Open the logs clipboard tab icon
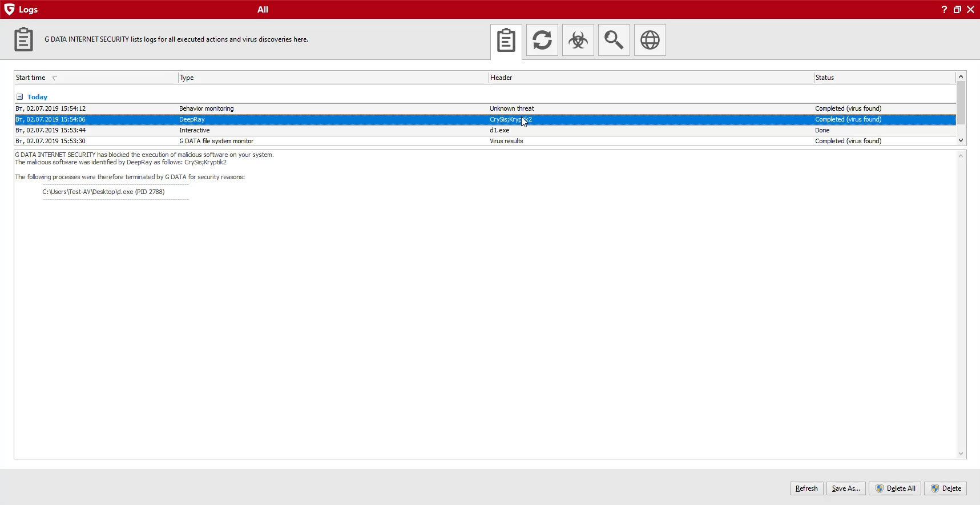This screenshot has height=505, width=980. tap(506, 41)
